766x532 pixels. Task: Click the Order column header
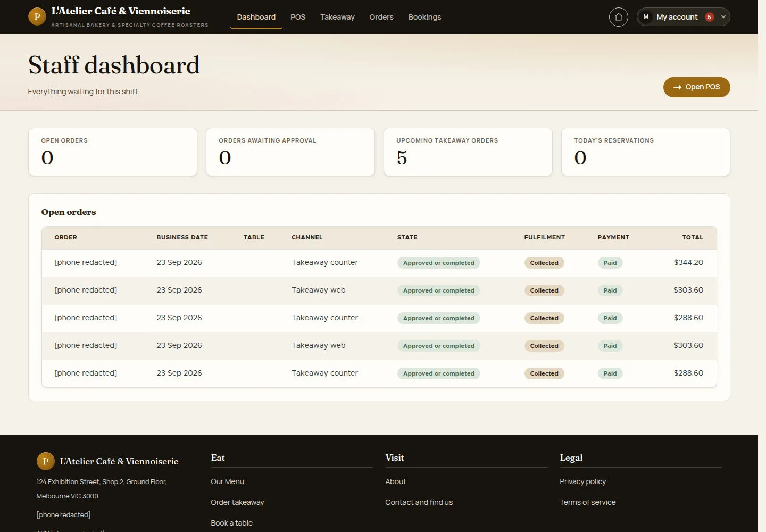pyautogui.click(x=66, y=237)
